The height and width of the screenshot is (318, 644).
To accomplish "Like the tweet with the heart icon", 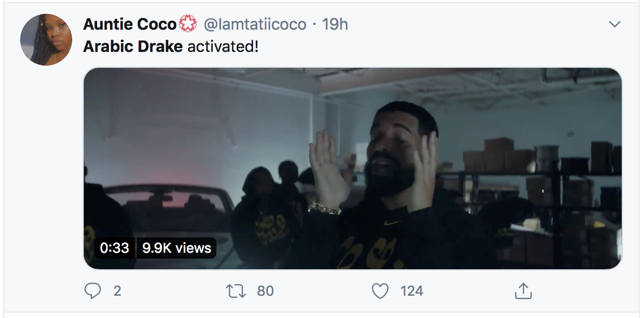I will (380, 290).
